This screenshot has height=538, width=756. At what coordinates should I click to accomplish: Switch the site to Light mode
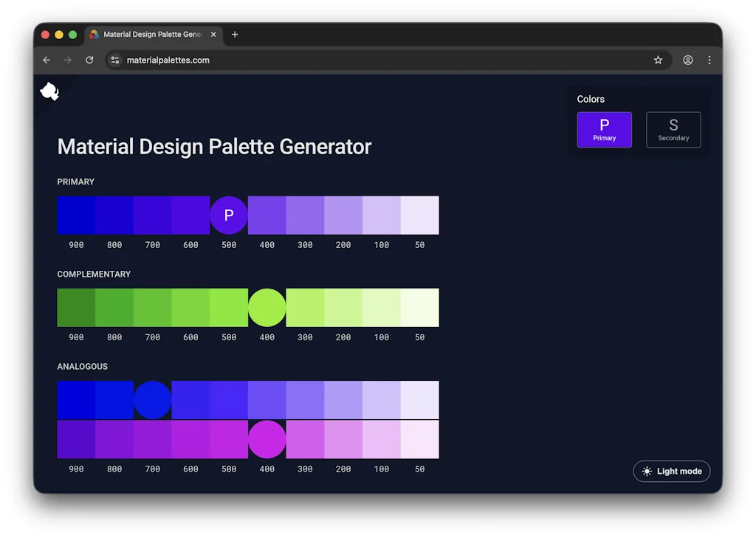[x=671, y=471]
